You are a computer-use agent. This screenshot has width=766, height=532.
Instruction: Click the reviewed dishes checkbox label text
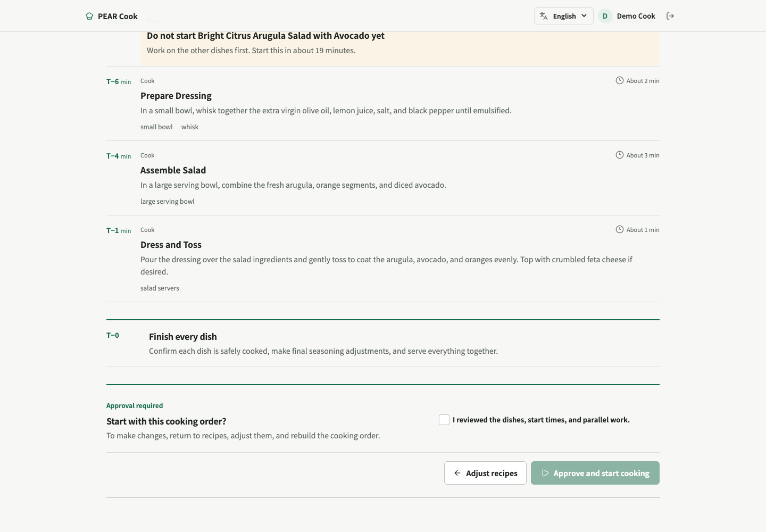pos(541,420)
